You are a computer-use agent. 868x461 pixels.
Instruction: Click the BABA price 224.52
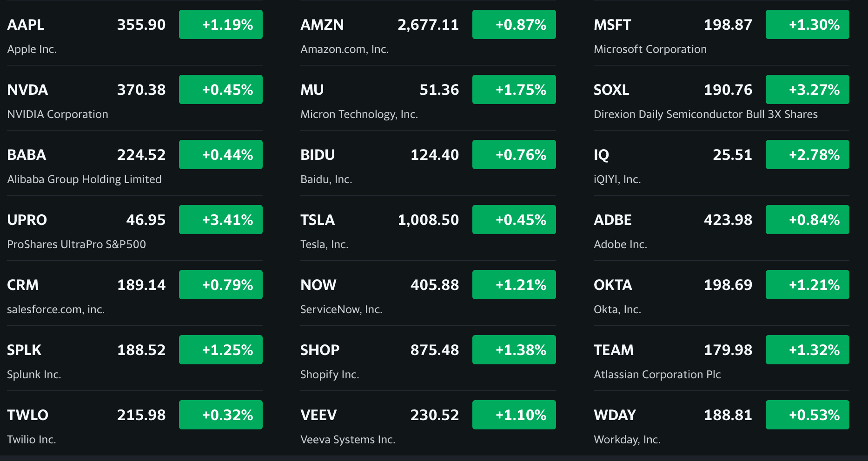click(x=141, y=155)
